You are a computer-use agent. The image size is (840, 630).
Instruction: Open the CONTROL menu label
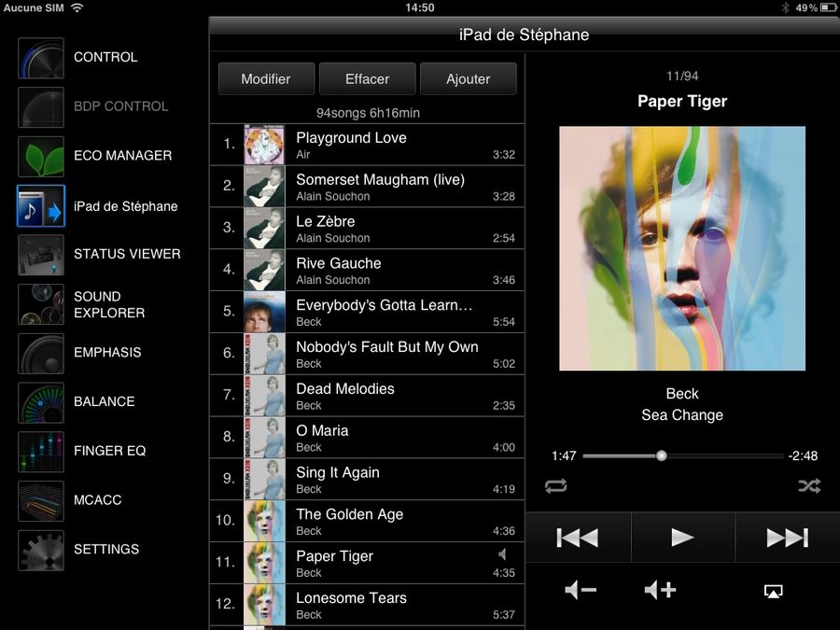coord(105,57)
